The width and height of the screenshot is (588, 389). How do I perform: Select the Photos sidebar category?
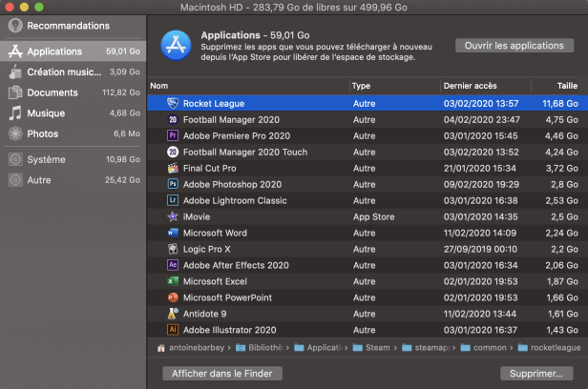click(x=73, y=133)
